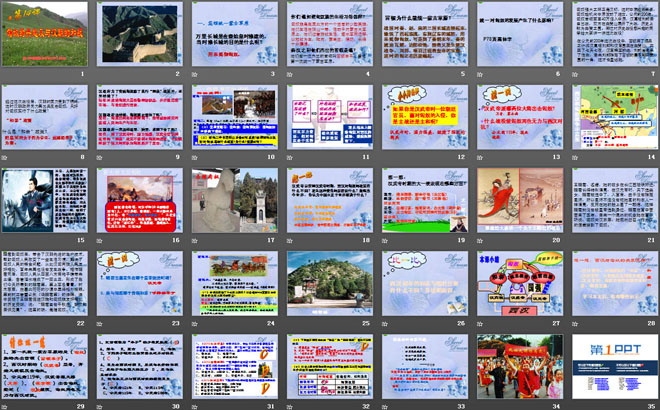Select slide 7 full-text thumbnail
This screenshot has height=410, width=660.
click(x=609, y=35)
